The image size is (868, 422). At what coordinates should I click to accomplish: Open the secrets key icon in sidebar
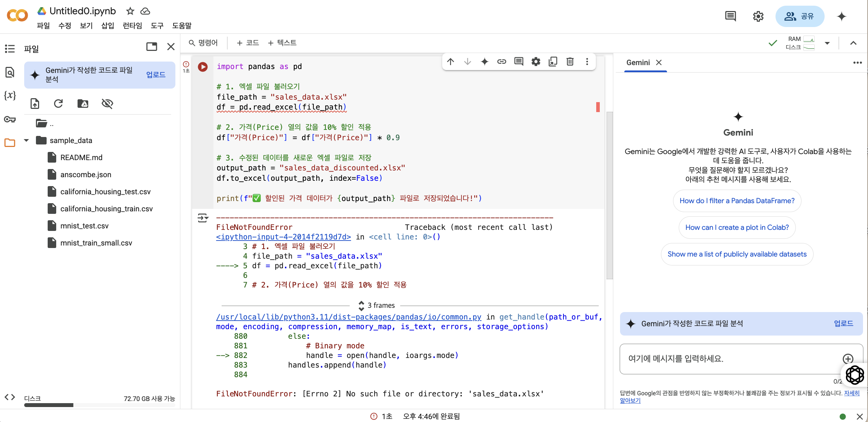(x=10, y=119)
